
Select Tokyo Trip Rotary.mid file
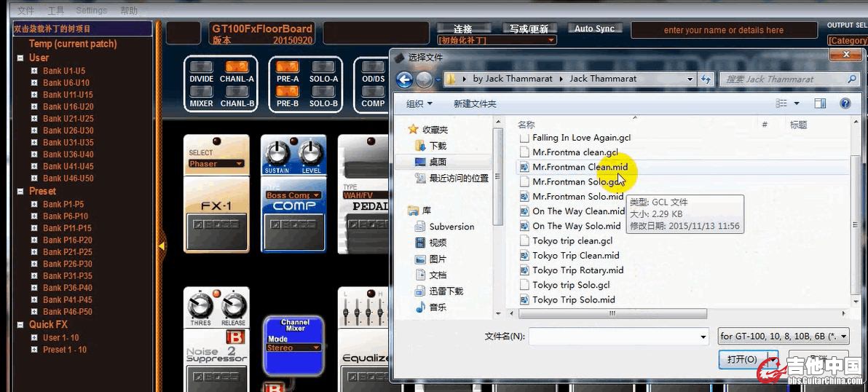point(577,270)
